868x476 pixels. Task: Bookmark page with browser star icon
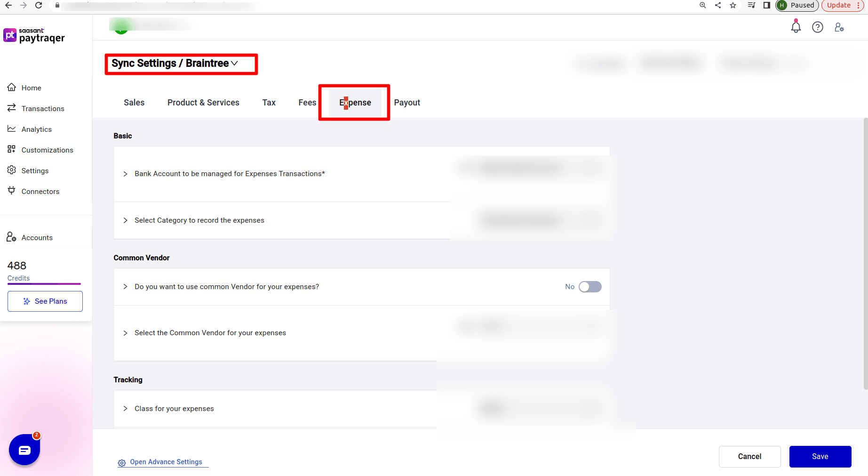[x=733, y=5]
